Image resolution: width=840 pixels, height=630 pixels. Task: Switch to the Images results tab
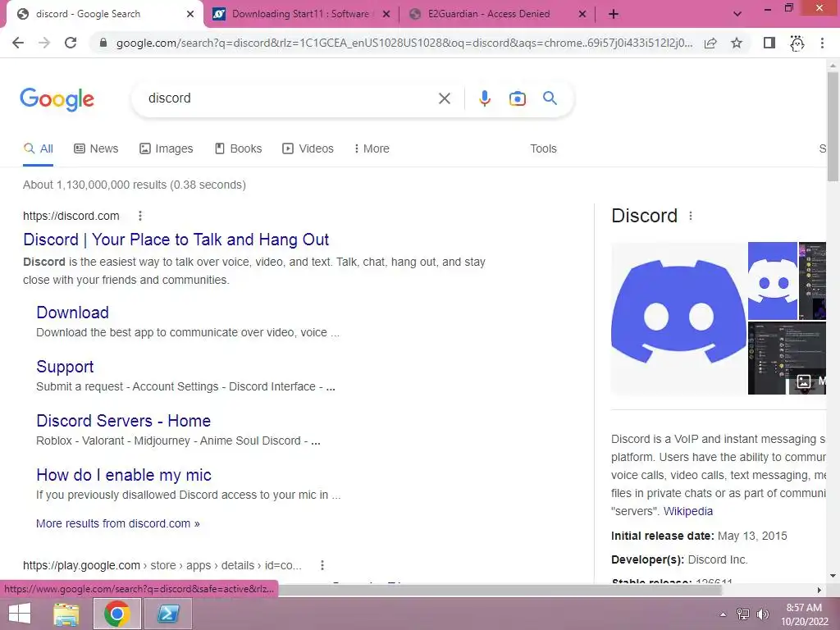pyautogui.click(x=166, y=149)
